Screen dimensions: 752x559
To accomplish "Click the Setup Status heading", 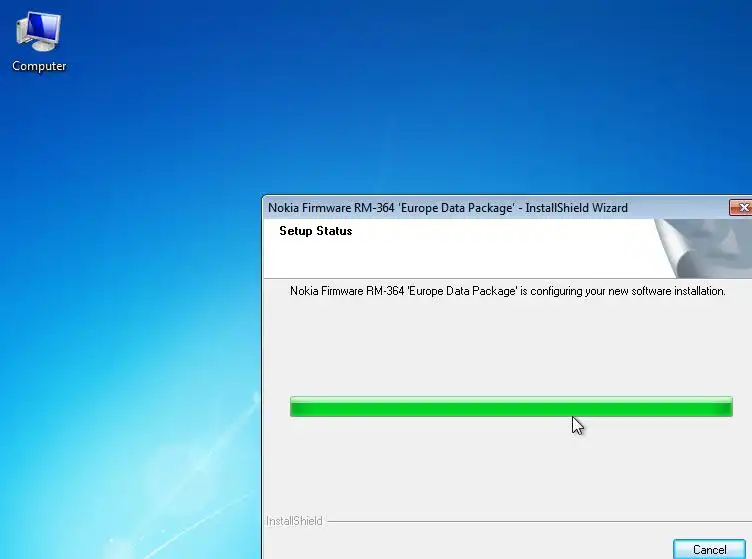I will click(316, 231).
